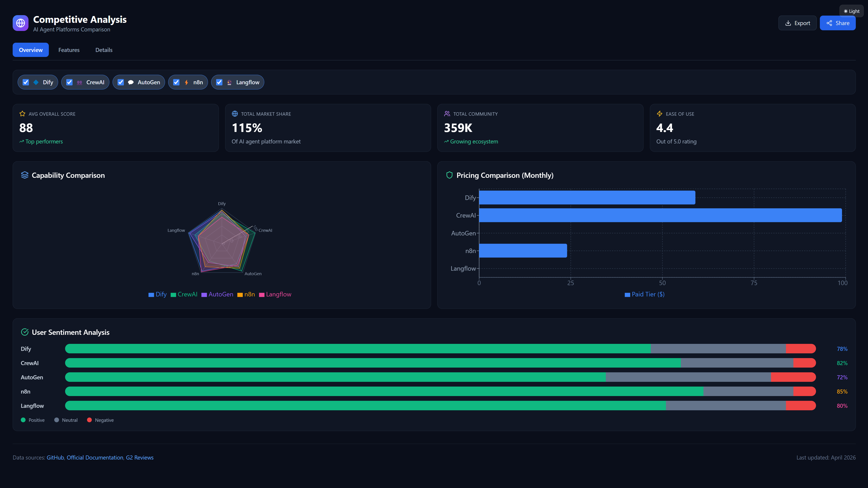Click the diamond icon in the Dify filter chip
The width and height of the screenshot is (868, 488).
36,82
